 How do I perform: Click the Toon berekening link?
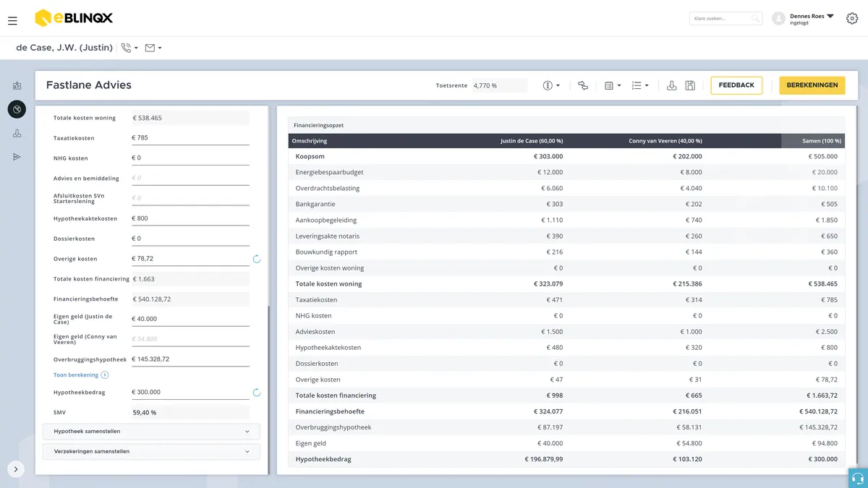point(76,375)
